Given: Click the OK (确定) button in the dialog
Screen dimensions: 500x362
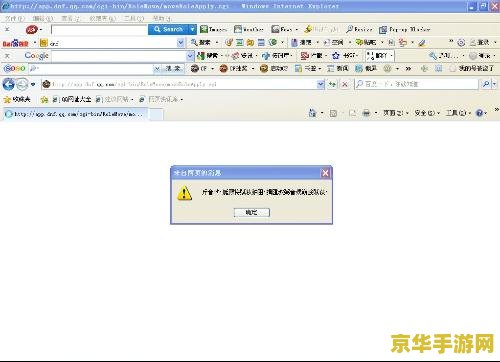Looking at the screenshot, I should coord(252,212).
